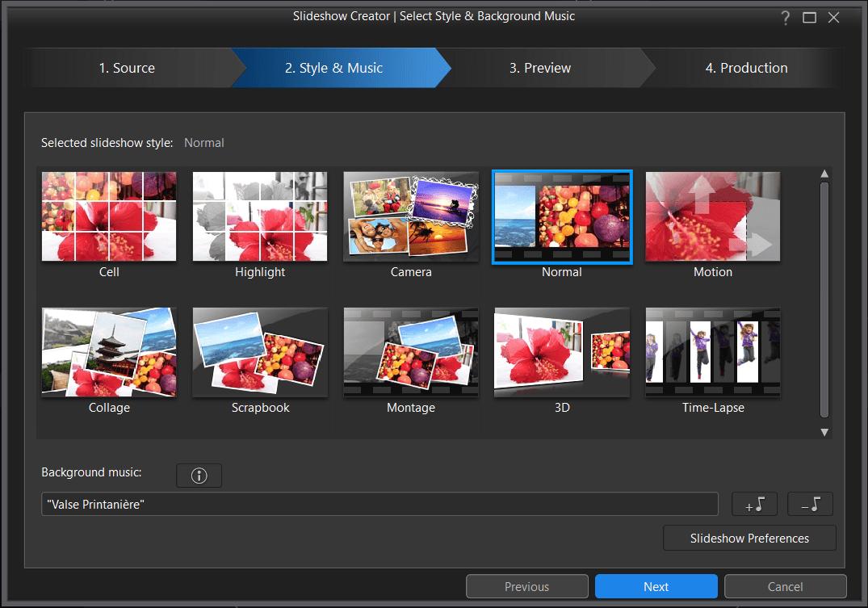Maximize the Slideshow Creator window
This screenshot has width=868, height=608.
(809, 18)
